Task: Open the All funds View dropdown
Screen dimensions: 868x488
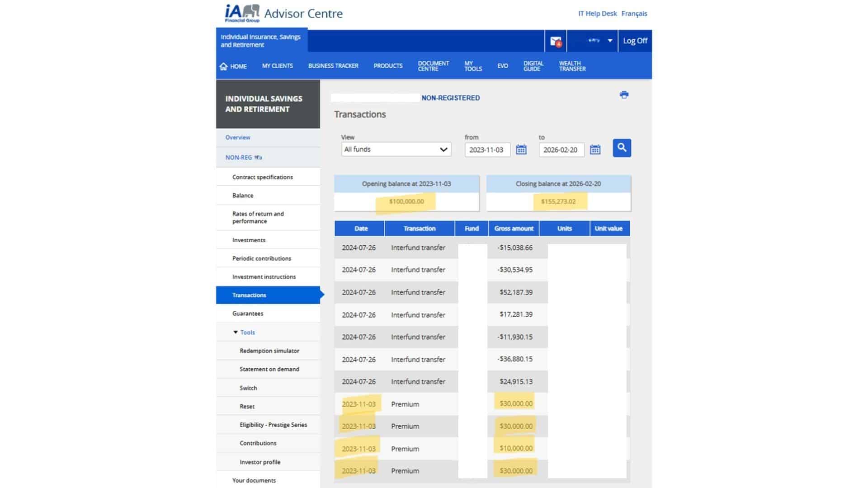Action: point(396,150)
